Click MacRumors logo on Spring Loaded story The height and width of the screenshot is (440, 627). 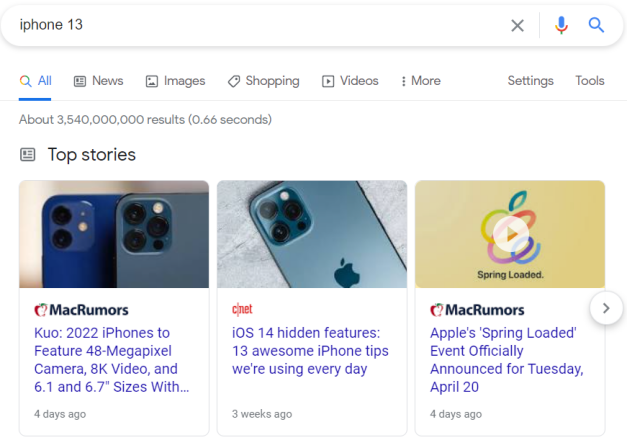coord(477,310)
